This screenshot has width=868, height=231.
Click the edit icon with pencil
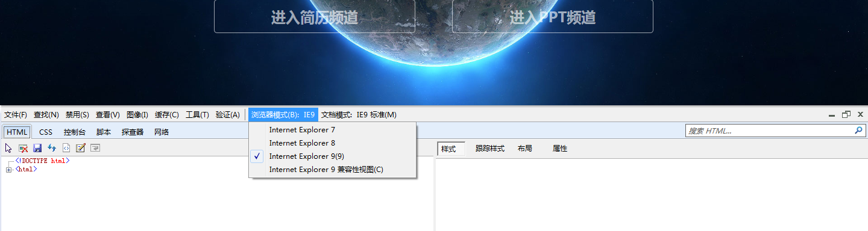[81, 148]
